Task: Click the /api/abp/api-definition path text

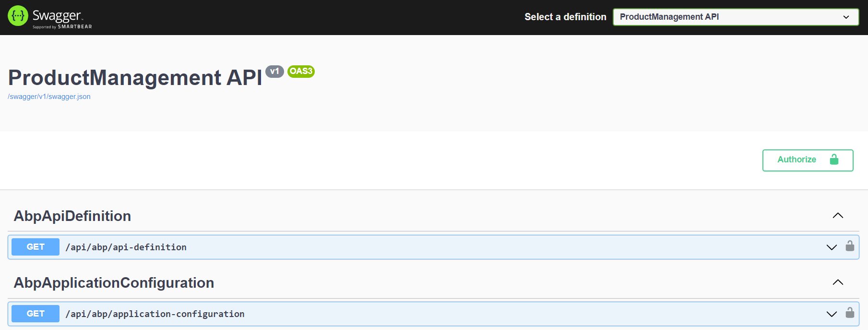Action: click(126, 247)
